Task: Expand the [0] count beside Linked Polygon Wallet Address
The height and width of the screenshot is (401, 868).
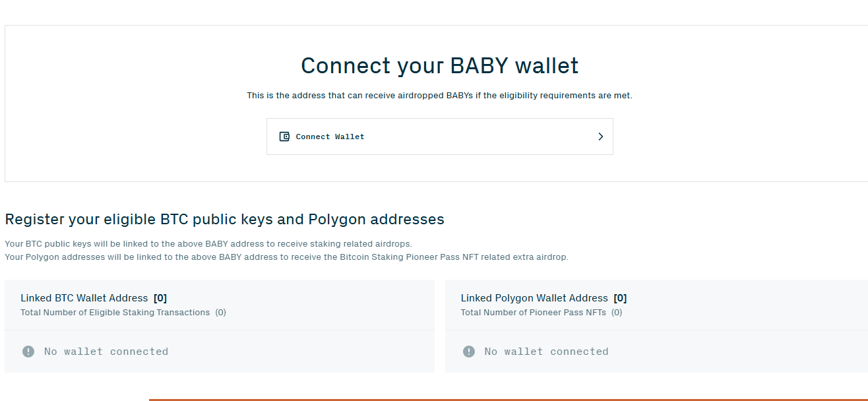Action: point(620,297)
